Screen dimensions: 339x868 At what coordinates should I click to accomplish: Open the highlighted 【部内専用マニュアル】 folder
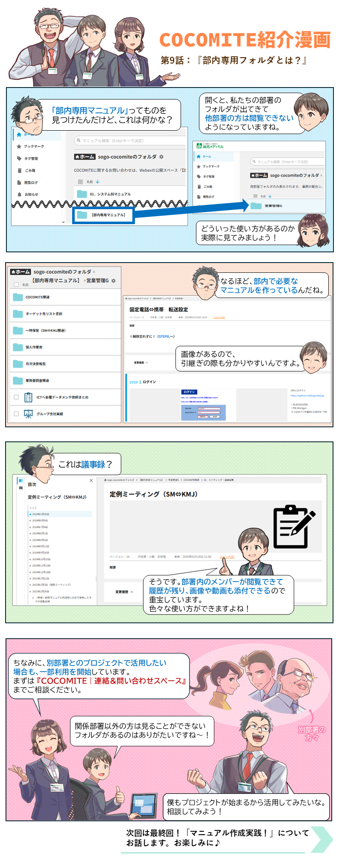coord(104,215)
